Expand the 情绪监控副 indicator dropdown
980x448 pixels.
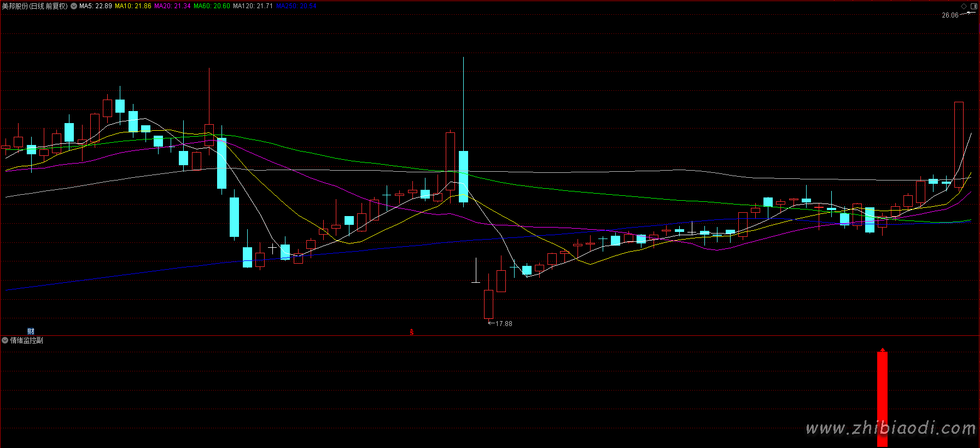5,340
